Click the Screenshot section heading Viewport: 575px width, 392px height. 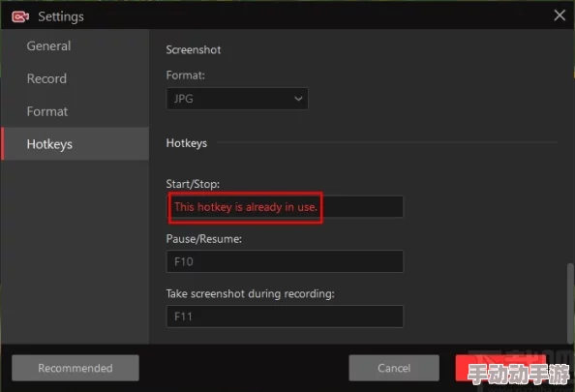[x=194, y=50]
